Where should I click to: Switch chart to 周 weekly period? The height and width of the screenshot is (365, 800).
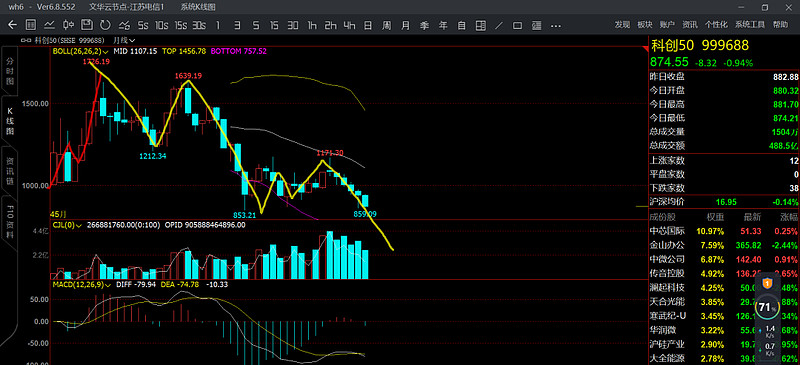[387, 25]
